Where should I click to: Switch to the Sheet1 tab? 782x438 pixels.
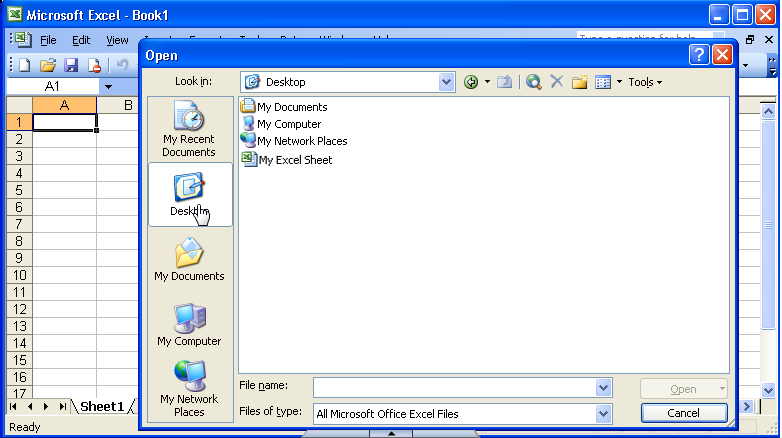point(102,406)
